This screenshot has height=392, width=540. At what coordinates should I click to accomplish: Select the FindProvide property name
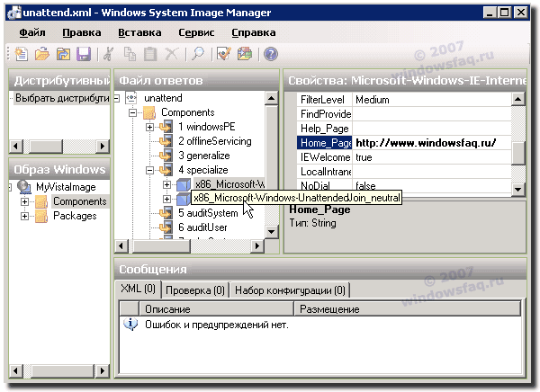click(324, 114)
